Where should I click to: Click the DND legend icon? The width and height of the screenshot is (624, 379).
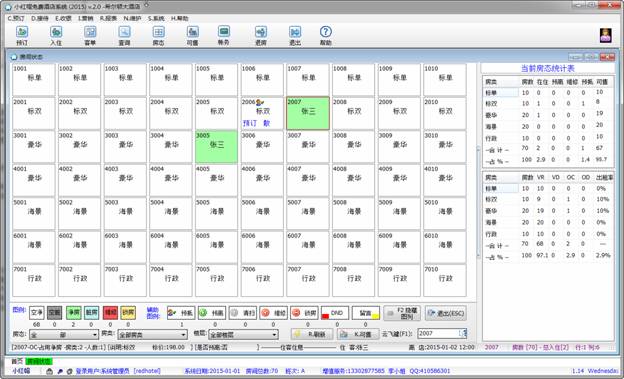click(x=335, y=313)
